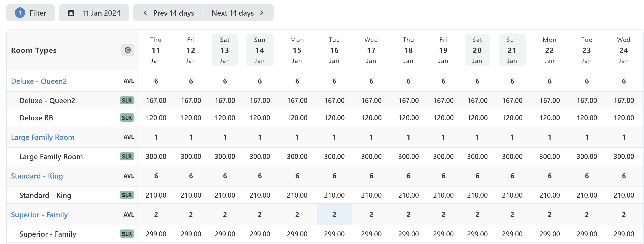This screenshot has width=644, height=244.
Task: Edit Deluxe - Queen2 rate on Wed 24 Jan
Action: click(624, 101)
